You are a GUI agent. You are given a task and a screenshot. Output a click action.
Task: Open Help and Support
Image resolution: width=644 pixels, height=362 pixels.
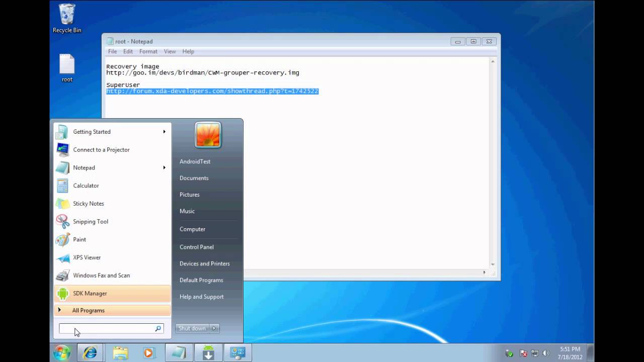pos(201,297)
